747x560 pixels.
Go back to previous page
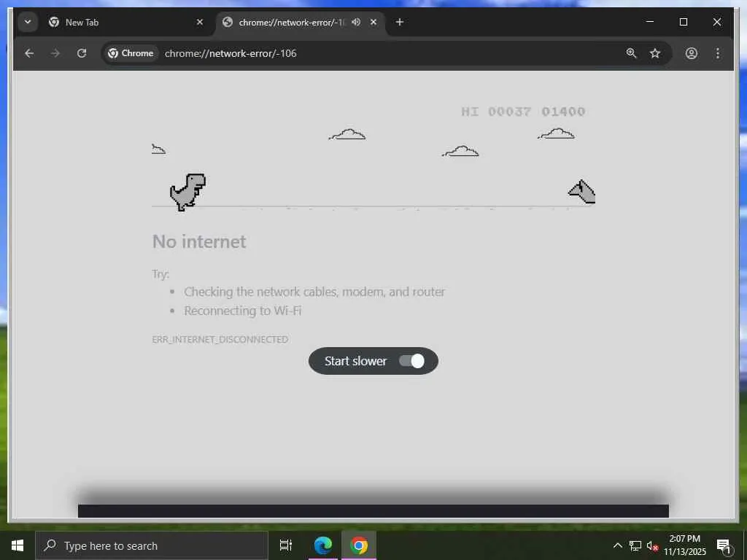(29, 53)
